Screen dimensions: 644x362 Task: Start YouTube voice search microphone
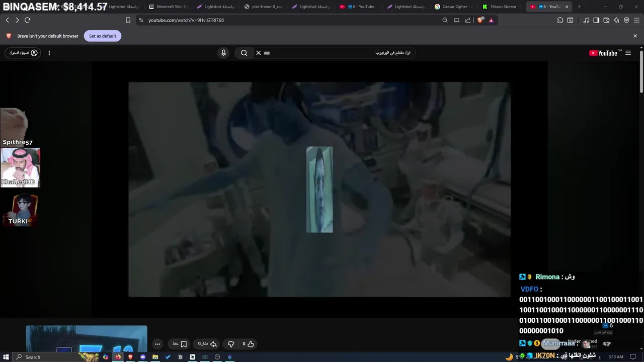(223, 53)
